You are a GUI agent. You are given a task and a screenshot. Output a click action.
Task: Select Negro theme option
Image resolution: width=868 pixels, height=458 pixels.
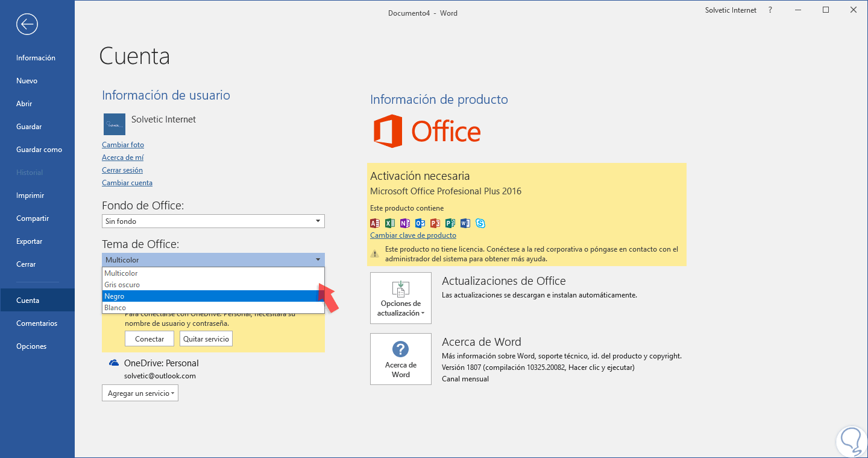(x=213, y=296)
